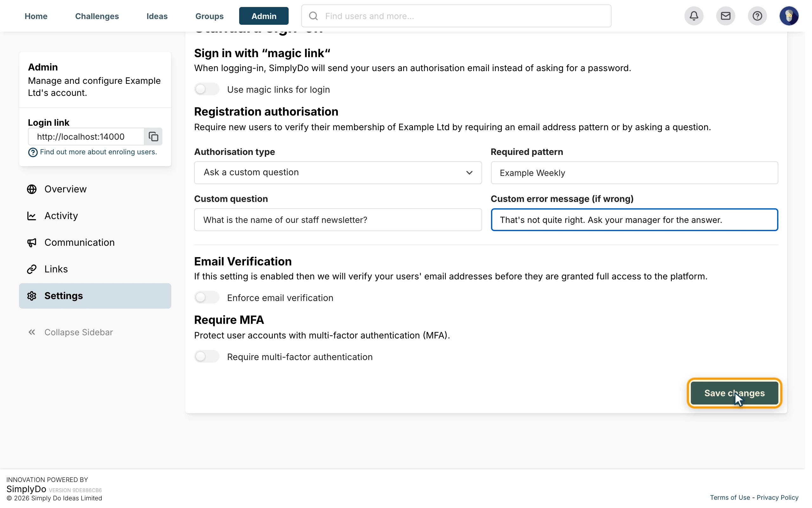This screenshot has width=812, height=508.
Task: Click the Settings label in sidebar
Action: coord(63,296)
